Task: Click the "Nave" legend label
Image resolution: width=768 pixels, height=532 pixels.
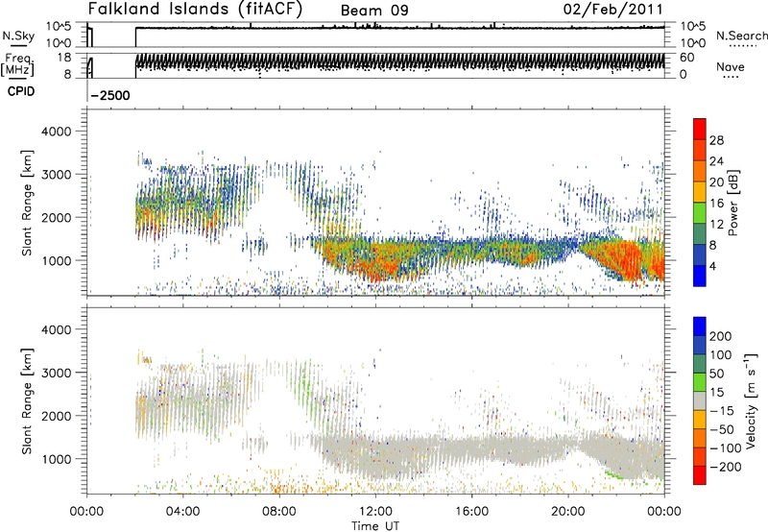Action: (731, 66)
